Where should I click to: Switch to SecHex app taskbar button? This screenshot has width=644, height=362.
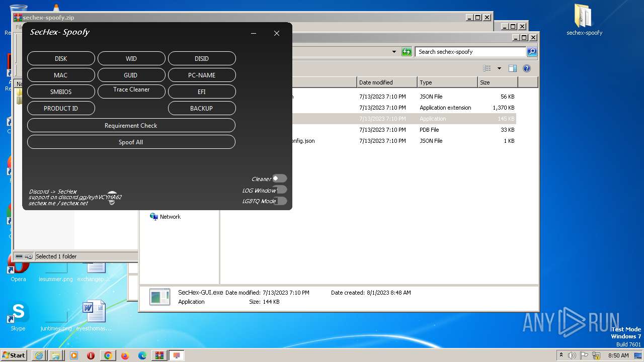coord(177,355)
